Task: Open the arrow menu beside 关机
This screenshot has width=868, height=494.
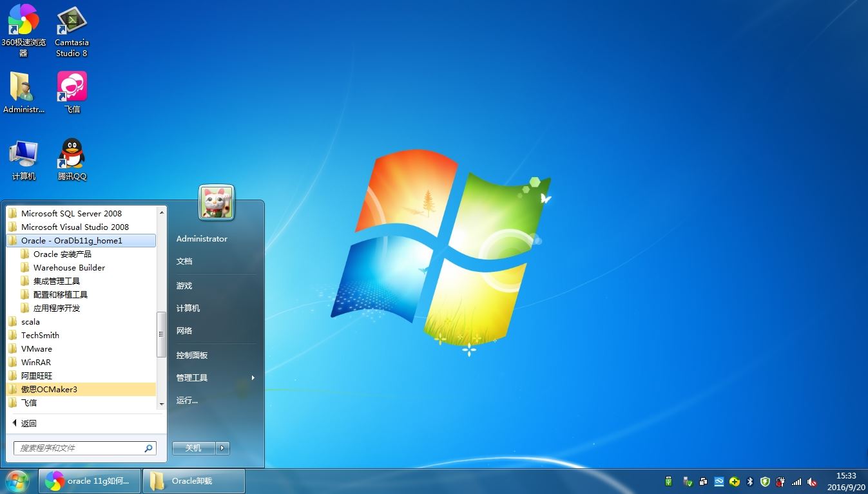Action: [x=223, y=448]
